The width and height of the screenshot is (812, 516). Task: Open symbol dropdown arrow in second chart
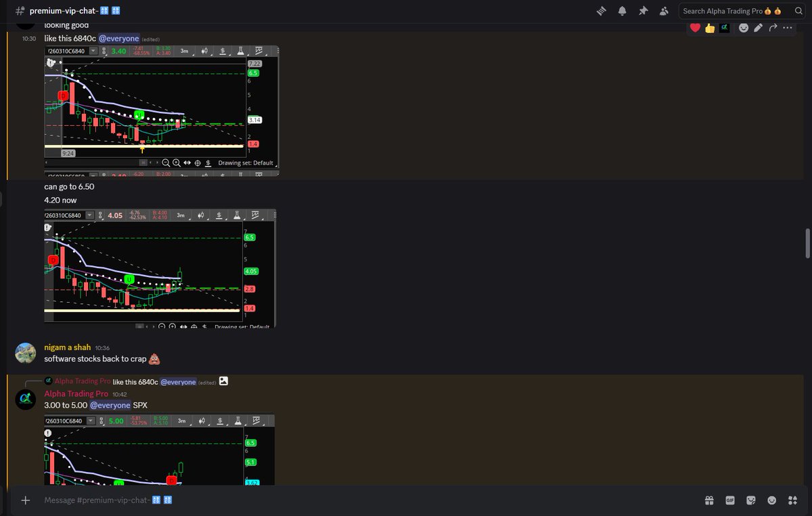(88, 215)
